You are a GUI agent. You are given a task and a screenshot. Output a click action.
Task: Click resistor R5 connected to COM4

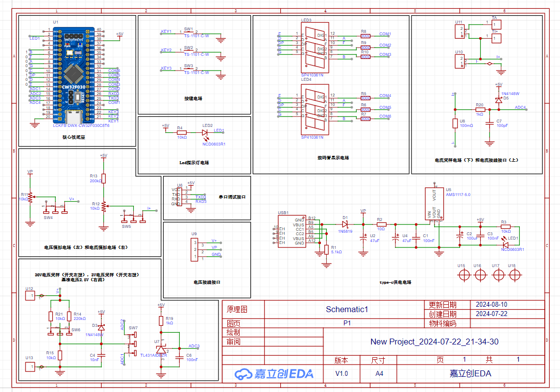(x=365, y=98)
